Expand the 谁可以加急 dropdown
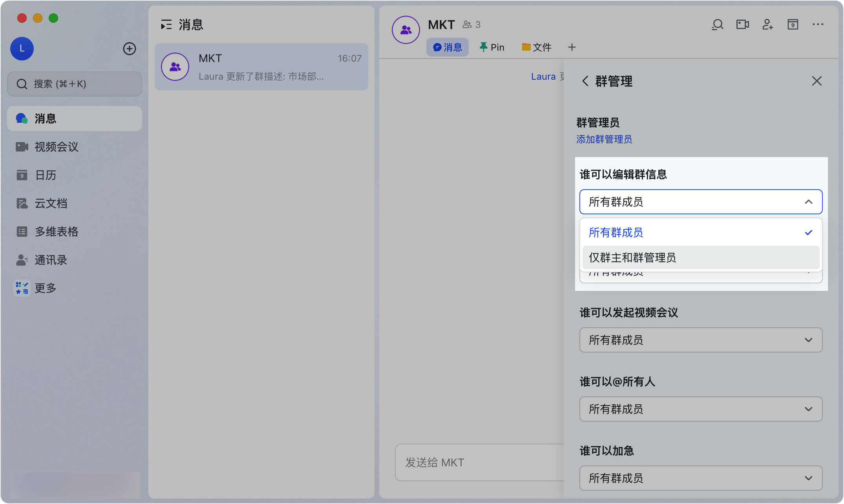844x504 pixels. click(701, 478)
